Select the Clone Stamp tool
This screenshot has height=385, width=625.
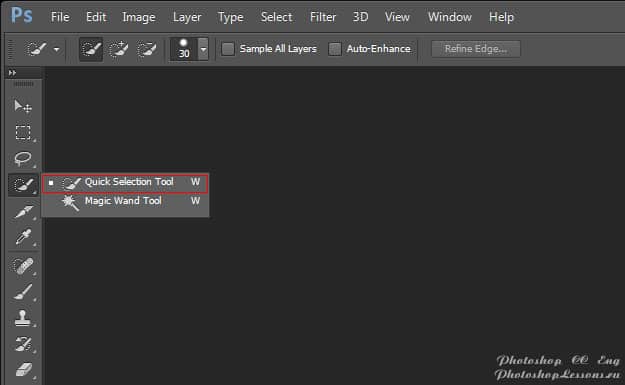point(23,318)
